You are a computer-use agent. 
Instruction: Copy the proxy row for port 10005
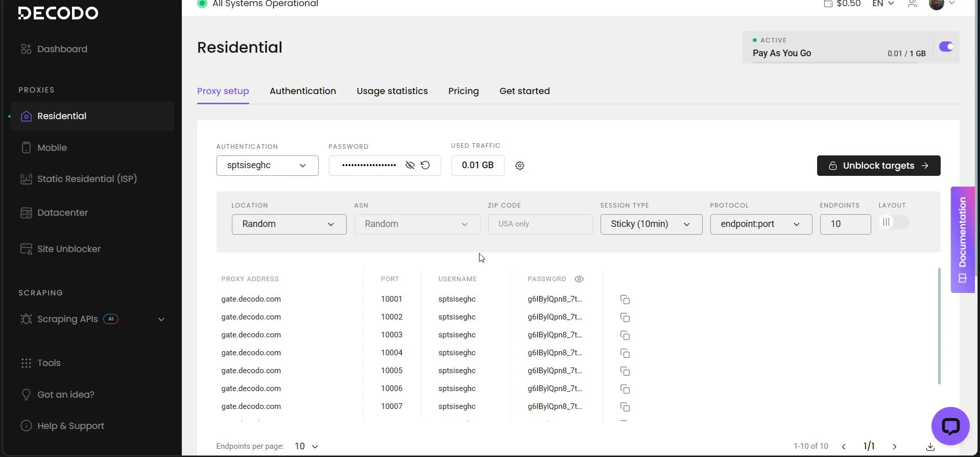[x=625, y=371]
